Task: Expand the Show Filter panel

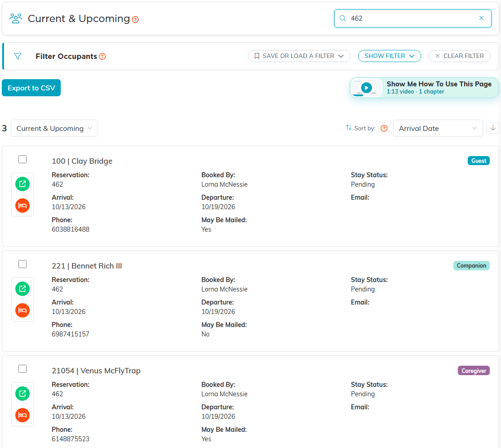Action: coord(389,56)
